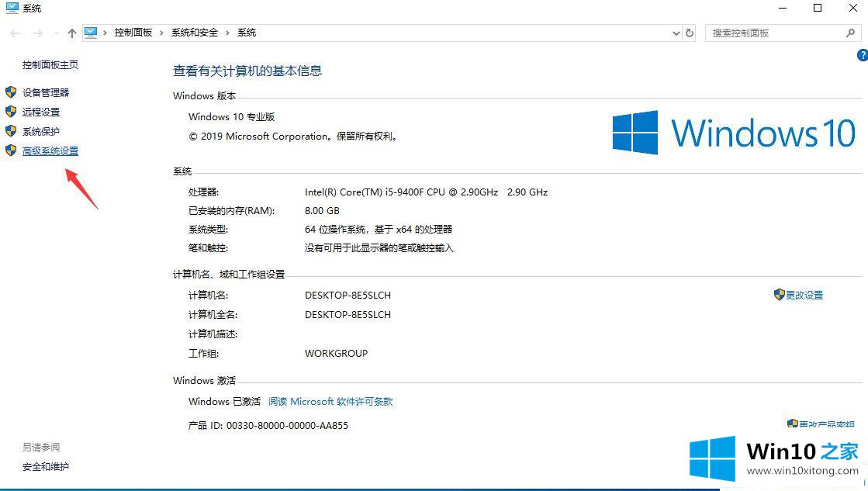Open 安全和维护 link

click(46, 467)
